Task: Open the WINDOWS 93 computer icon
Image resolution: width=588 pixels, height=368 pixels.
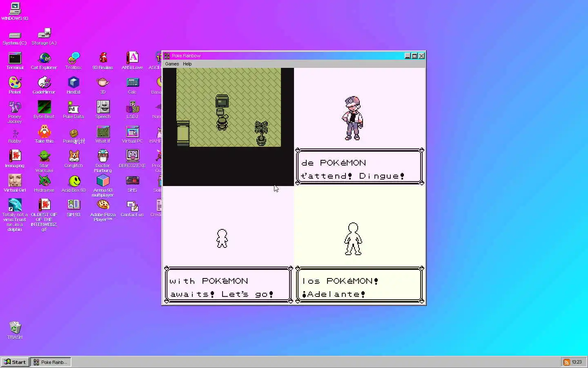Action: pyautogui.click(x=15, y=11)
